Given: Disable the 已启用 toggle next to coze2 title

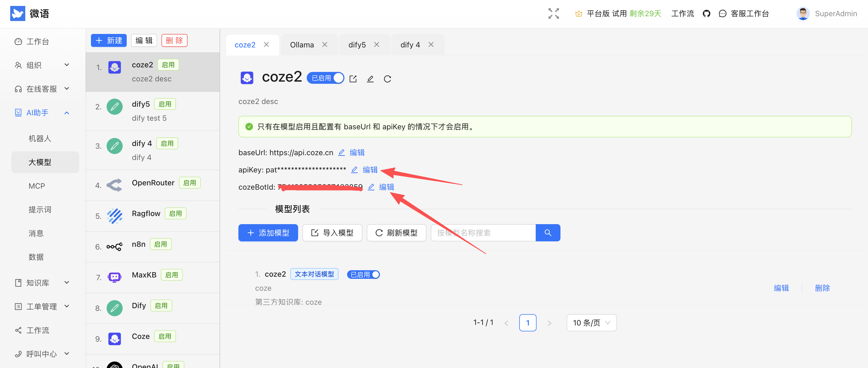Looking at the screenshot, I should [338, 78].
